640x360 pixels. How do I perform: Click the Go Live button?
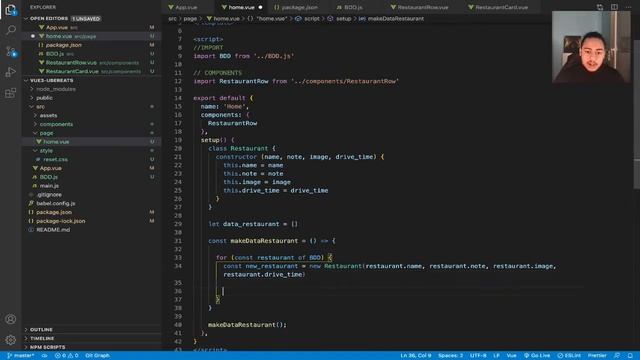(537, 356)
